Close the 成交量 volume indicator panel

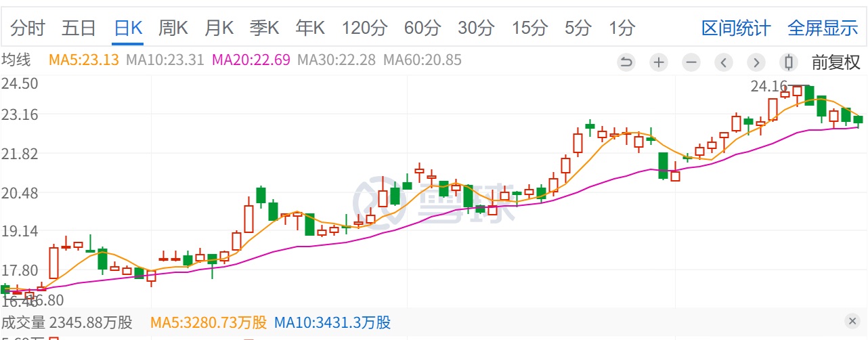pyautogui.click(x=852, y=321)
